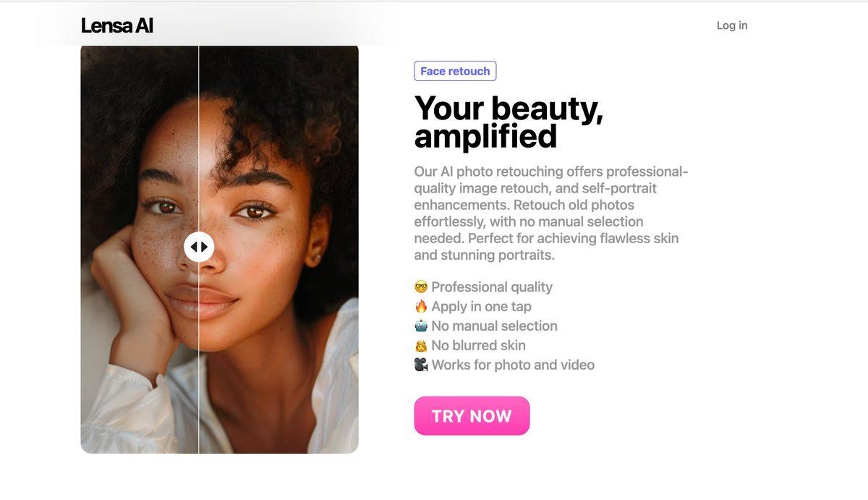Click the arrows icon on the comparison handle

pyautogui.click(x=199, y=246)
